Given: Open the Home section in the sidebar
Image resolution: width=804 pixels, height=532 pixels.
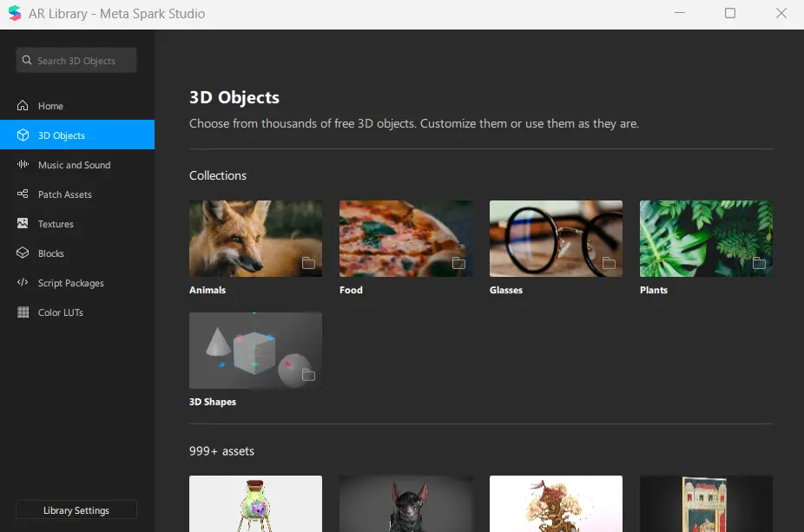Looking at the screenshot, I should (x=52, y=105).
